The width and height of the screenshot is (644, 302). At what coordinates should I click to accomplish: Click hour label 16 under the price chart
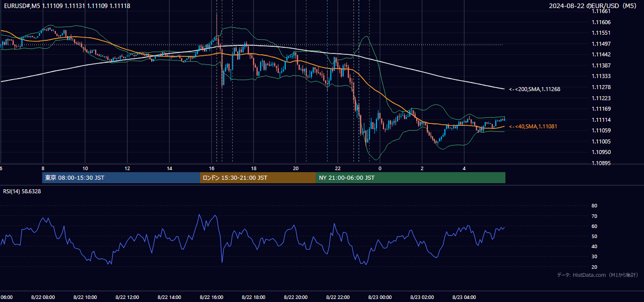pyautogui.click(x=212, y=168)
